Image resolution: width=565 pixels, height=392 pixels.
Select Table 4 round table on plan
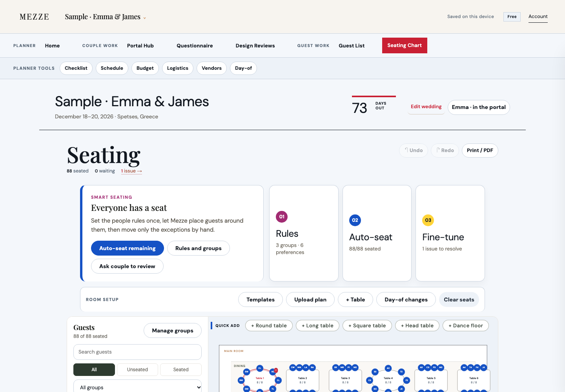click(x=388, y=380)
